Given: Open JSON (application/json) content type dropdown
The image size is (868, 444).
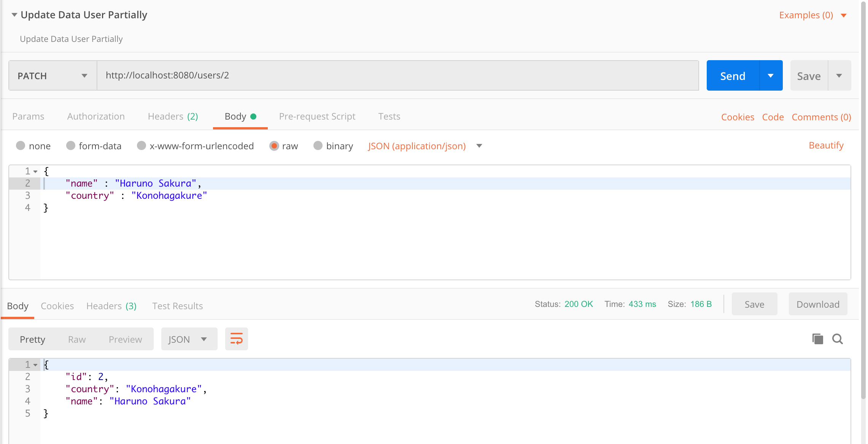Looking at the screenshot, I should [479, 146].
